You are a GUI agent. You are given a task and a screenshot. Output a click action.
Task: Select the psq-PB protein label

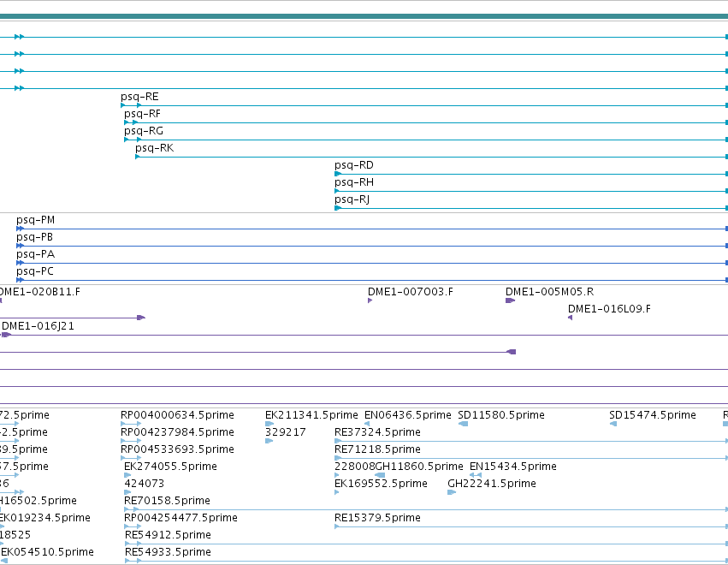tap(34, 237)
